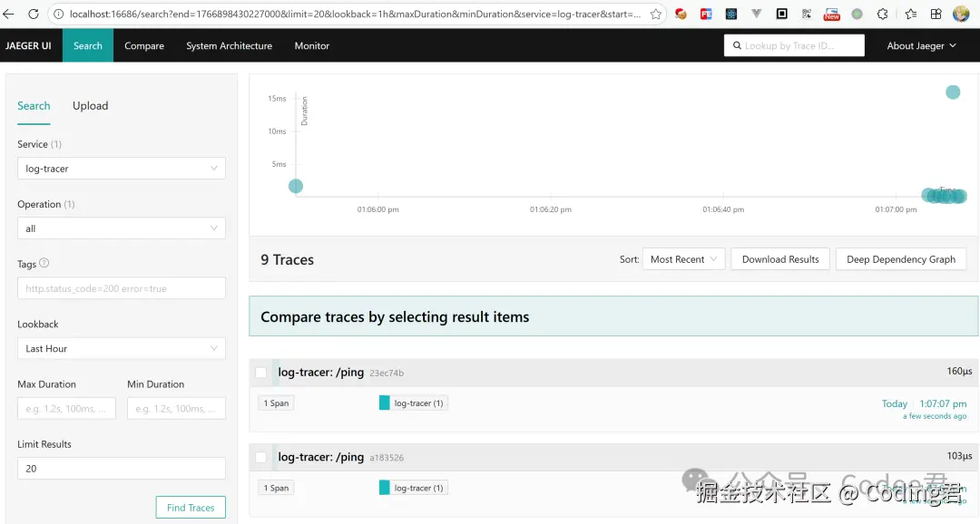Screen dimensions: 980x524
Task: Click the Find Traces button
Action: (x=191, y=507)
